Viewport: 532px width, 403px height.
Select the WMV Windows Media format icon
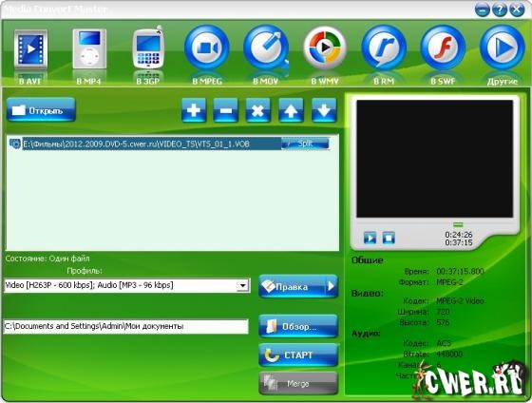pyautogui.click(x=325, y=48)
